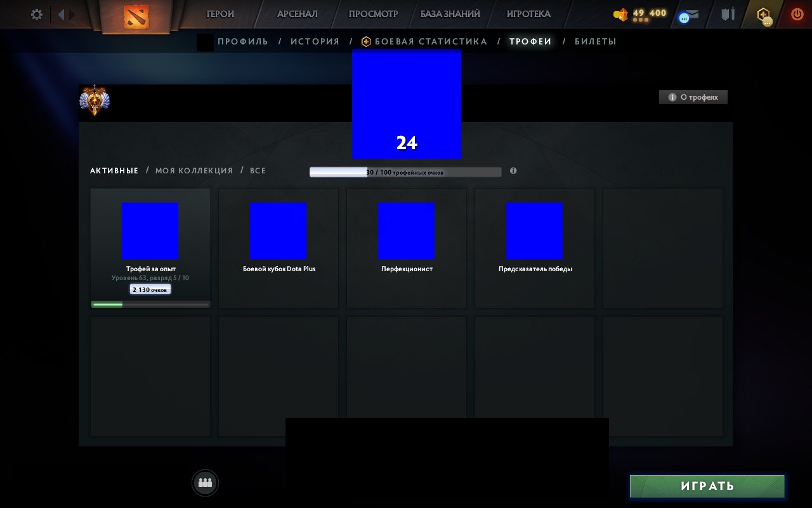Screen dimensions: 812x508
Task: Open the АРСЕНАЛ menu
Action: point(297,14)
